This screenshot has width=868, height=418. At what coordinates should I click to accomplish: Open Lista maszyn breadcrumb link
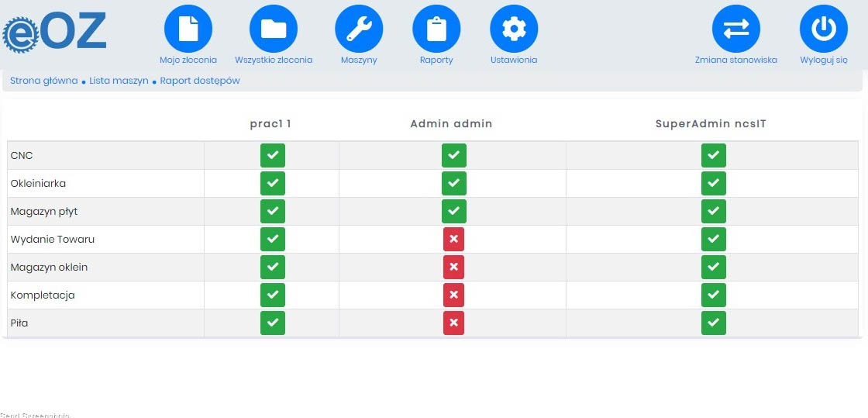pyautogui.click(x=119, y=81)
